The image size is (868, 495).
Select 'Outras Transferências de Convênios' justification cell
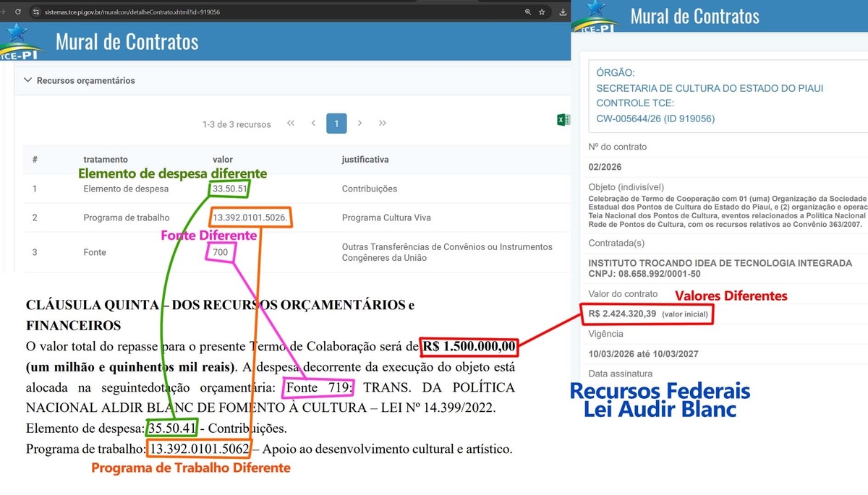click(x=447, y=252)
